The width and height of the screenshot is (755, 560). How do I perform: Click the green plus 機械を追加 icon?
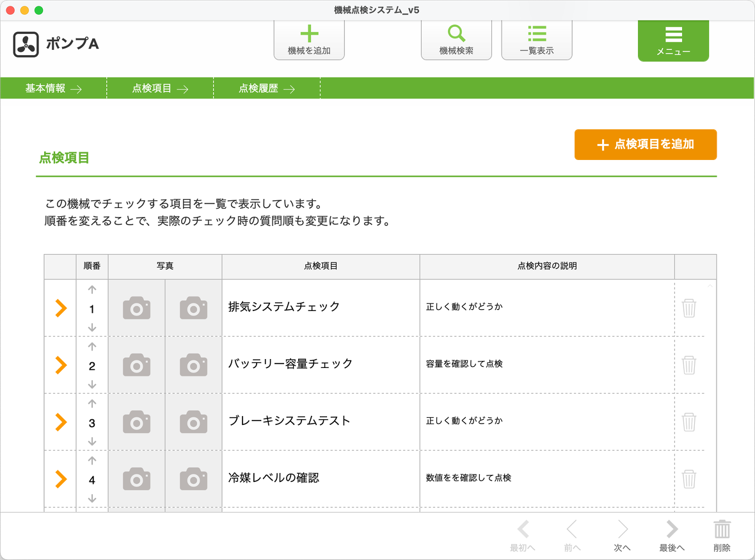point(309,35)
